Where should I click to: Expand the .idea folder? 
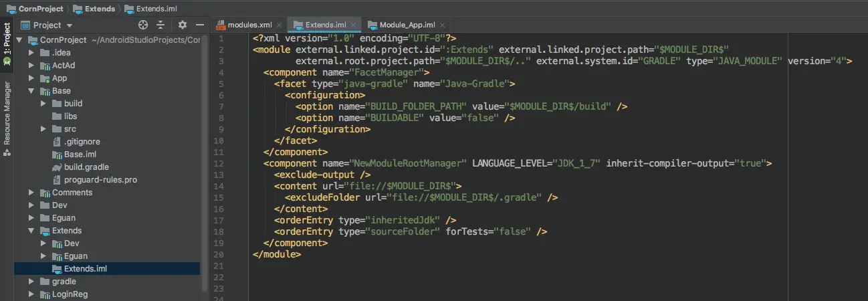(31, 53)
